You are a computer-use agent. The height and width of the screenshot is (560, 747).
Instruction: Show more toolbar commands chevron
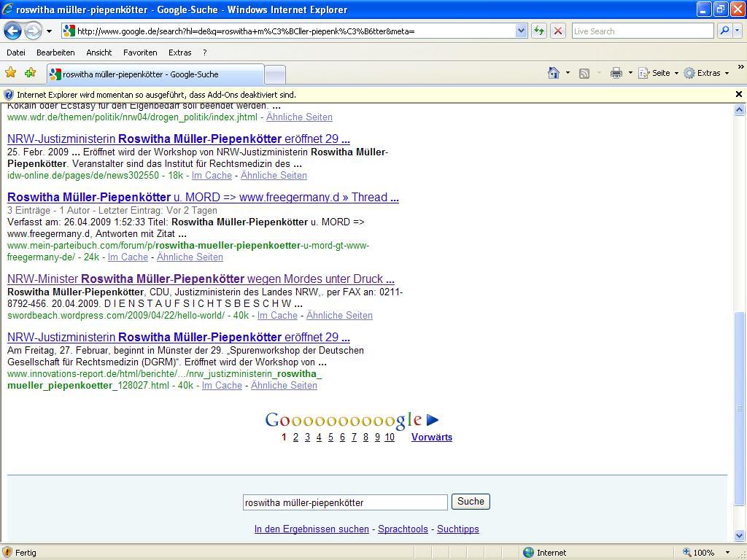pyautogui.click(x=740, y=67)
